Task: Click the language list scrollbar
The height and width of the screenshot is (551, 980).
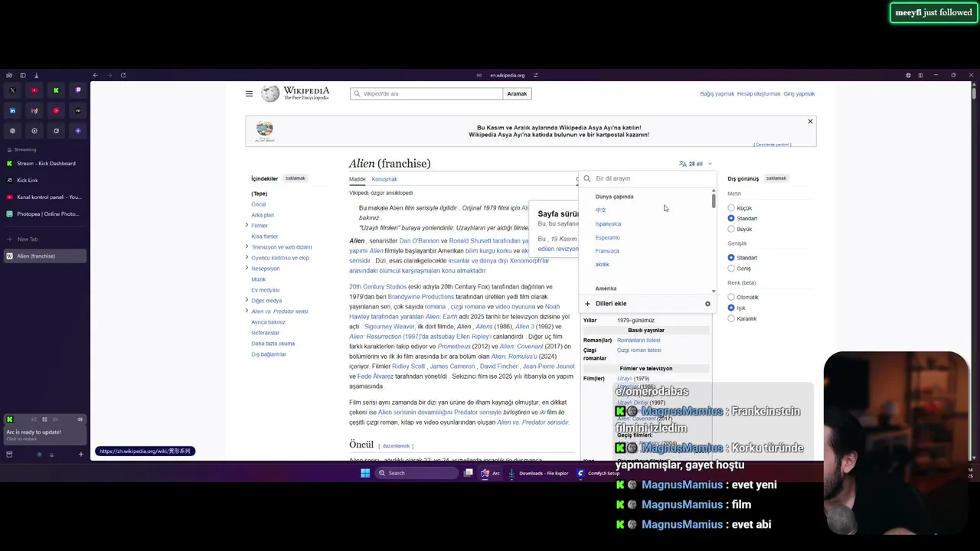Action: (x=714, y=201)
